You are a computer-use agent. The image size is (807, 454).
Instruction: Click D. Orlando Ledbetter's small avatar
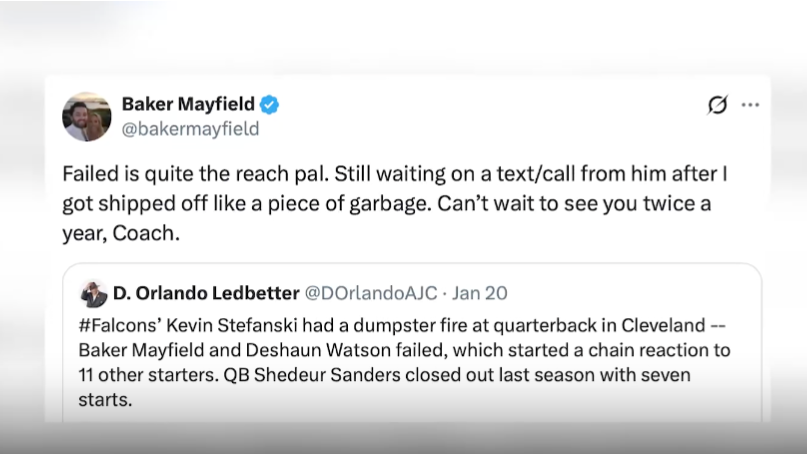[94, 294]
